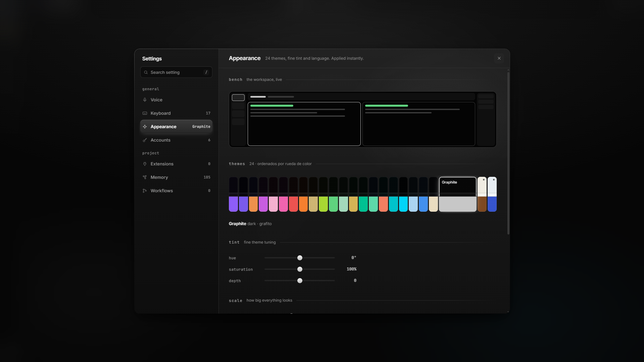This screenshot has height=362, width=644.
Task: Click the Keyboard icon in sidebar
Action: coord(145,113)
